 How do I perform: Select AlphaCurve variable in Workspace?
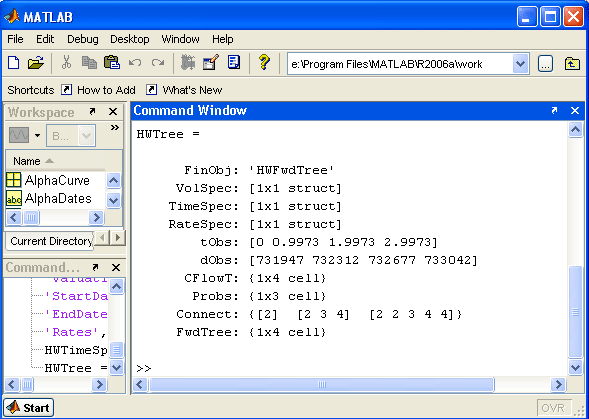pyautogui.click(x=48, y=180)
